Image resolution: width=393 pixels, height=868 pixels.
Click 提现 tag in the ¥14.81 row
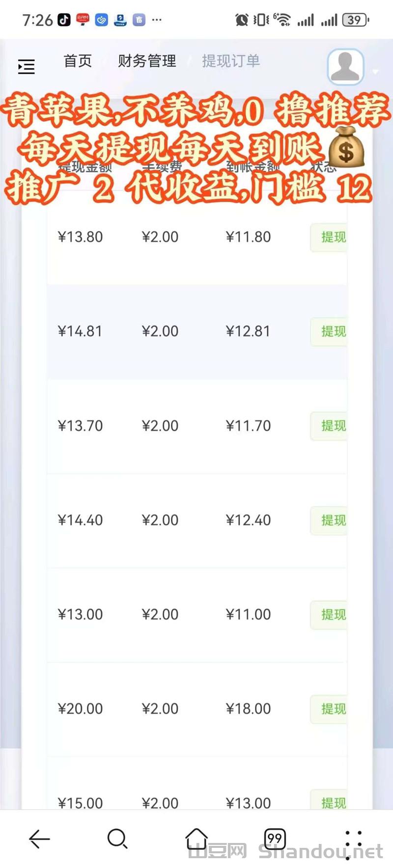click(x=333, y=332)
